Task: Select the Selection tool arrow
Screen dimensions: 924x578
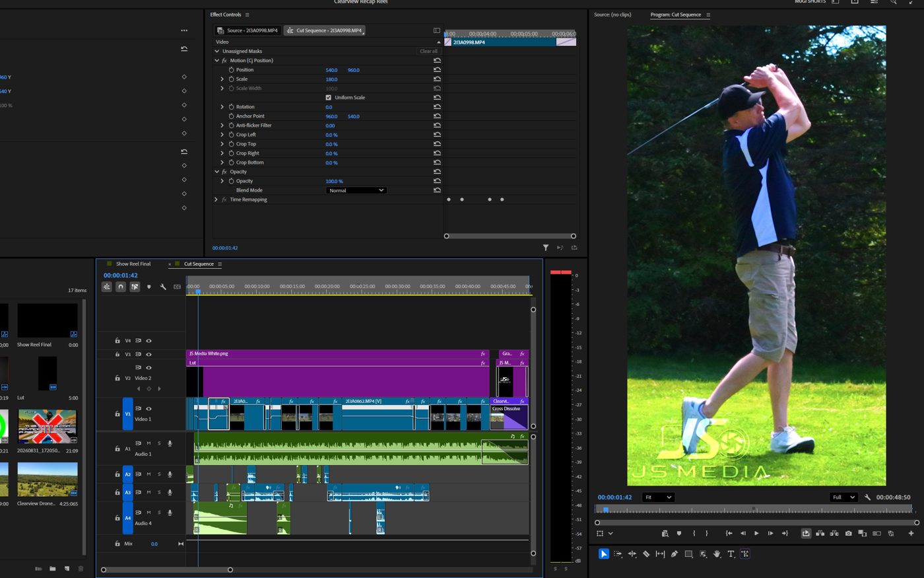Action: coord(603,554)
